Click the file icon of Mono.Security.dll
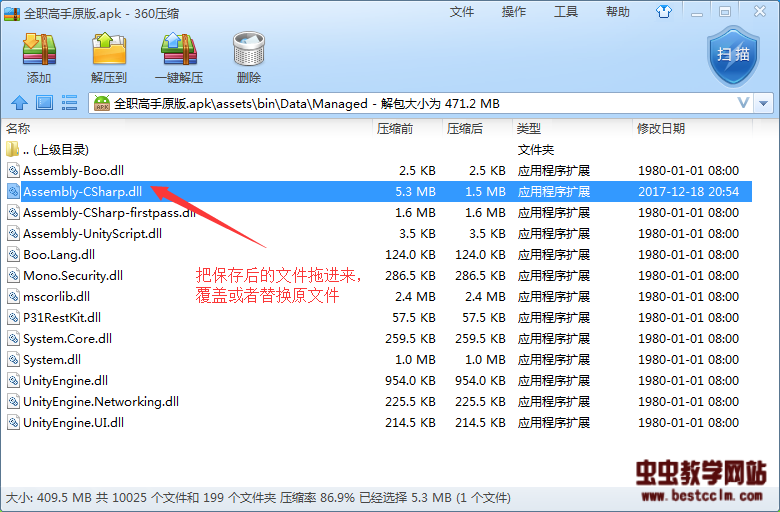Image resolution: width=780 pixels, height=512 pixels. (13, 276)
